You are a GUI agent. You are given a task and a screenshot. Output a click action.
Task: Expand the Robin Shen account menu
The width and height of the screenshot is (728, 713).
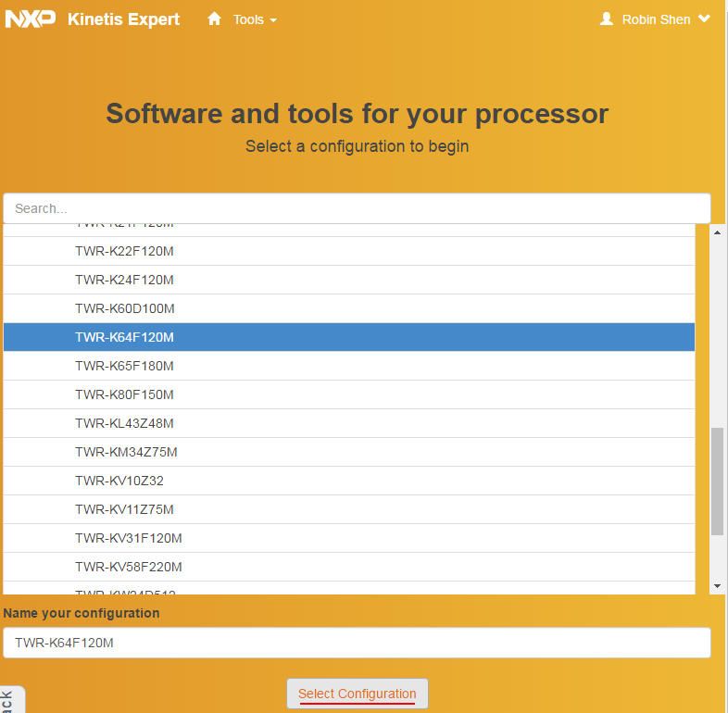666,19
